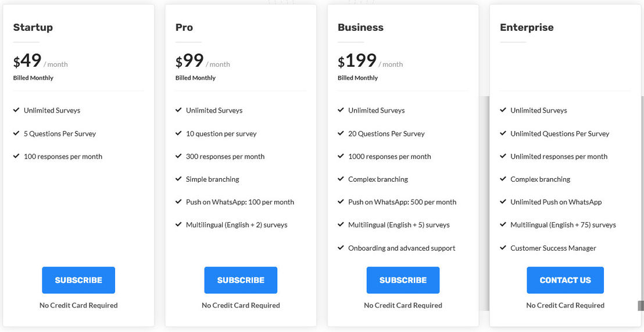Click the scrollbar handle on right edge

pos(641,306)
